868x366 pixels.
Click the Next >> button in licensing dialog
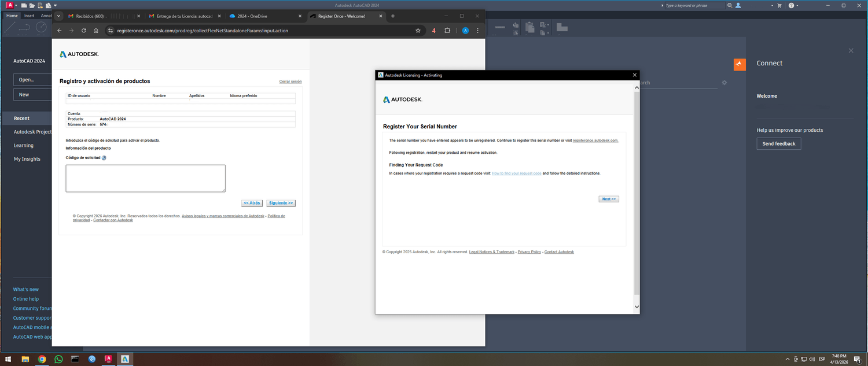(x=609, y=199)
